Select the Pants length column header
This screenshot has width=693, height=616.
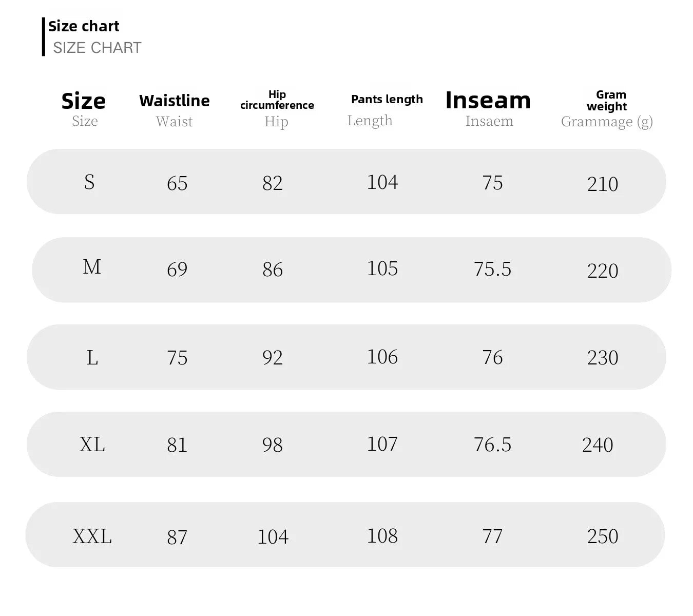point(387,99)
